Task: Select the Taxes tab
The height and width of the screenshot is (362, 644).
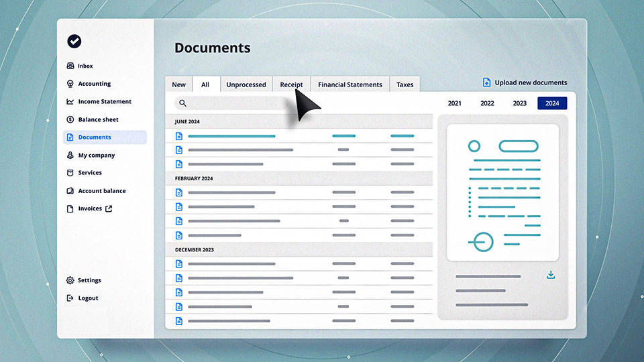Action: (x=405, y=84)
